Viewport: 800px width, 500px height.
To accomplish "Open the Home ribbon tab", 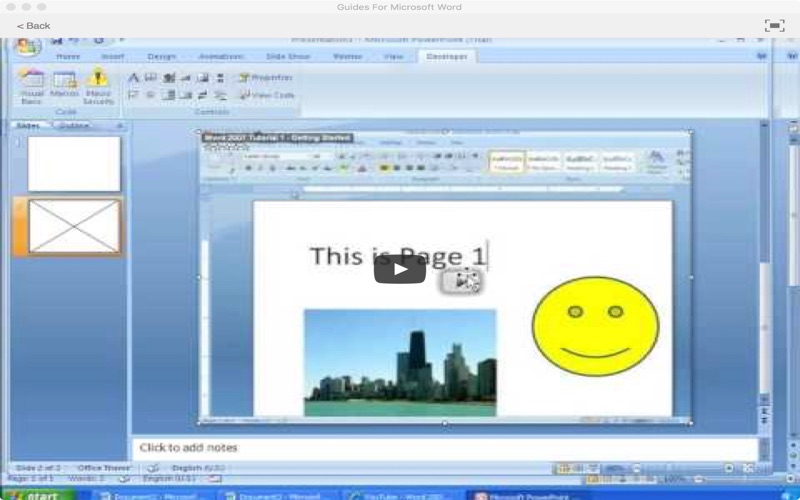I will click(x=68, y=57).
